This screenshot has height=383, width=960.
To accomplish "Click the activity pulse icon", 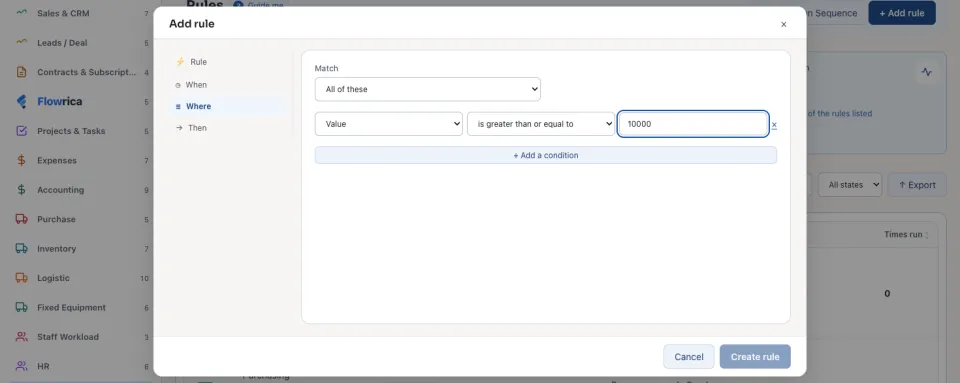I will [x=926, y=72].
